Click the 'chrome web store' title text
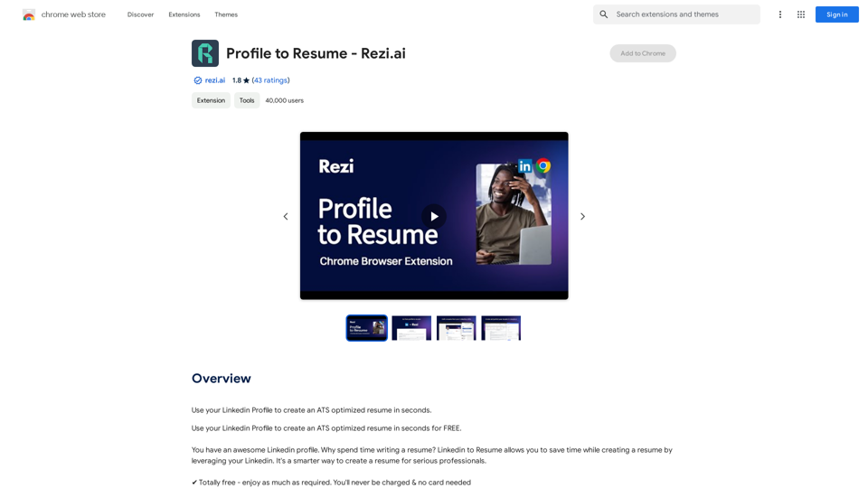868x488 pixels. pyautogui.click(x=73, y=14)
